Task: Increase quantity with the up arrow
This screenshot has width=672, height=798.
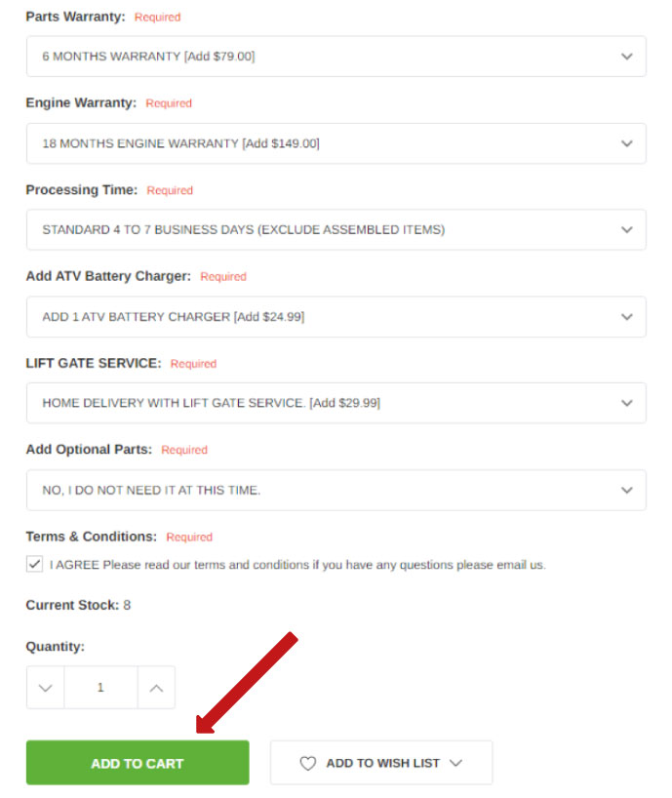Action: pos(156,688)
